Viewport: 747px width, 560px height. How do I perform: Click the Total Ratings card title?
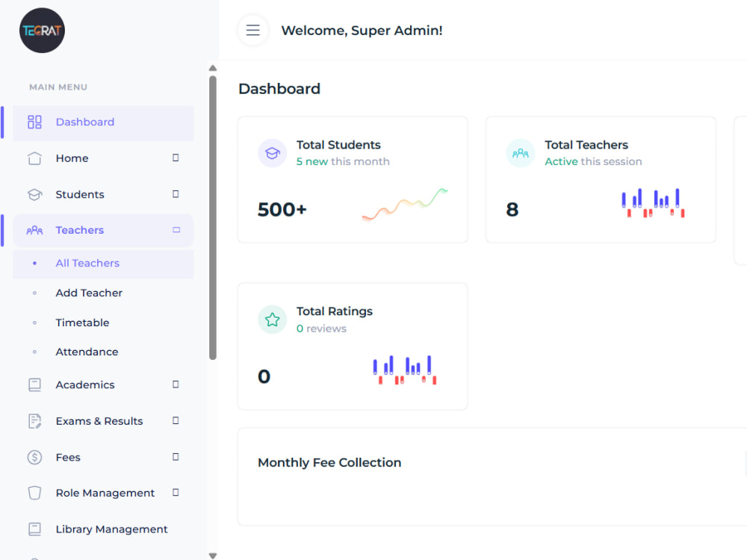point(335,311)
